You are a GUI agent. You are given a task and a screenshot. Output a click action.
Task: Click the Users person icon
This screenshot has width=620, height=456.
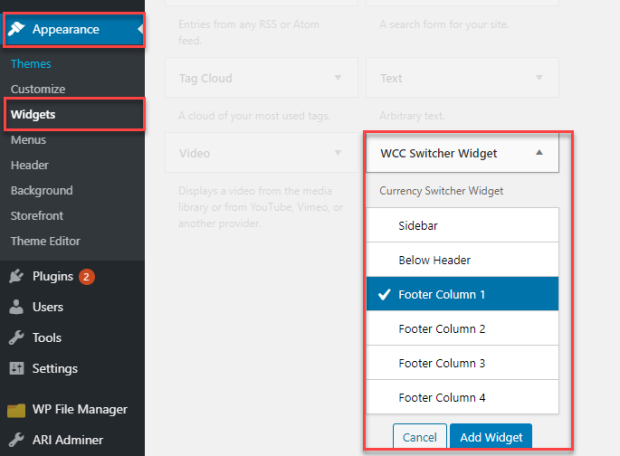(16, 307)
